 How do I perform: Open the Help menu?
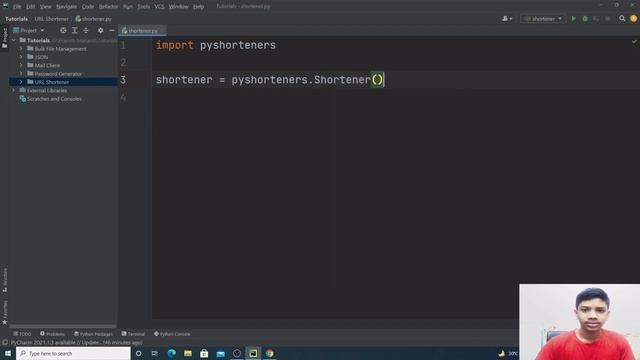click(198, 7)
